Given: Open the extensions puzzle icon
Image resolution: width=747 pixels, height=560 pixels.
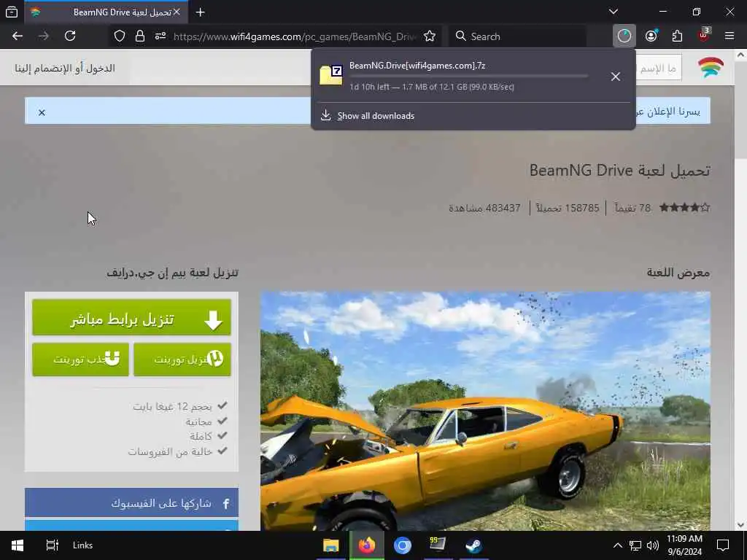Looking at the screenshot, I should coord(677,36).
